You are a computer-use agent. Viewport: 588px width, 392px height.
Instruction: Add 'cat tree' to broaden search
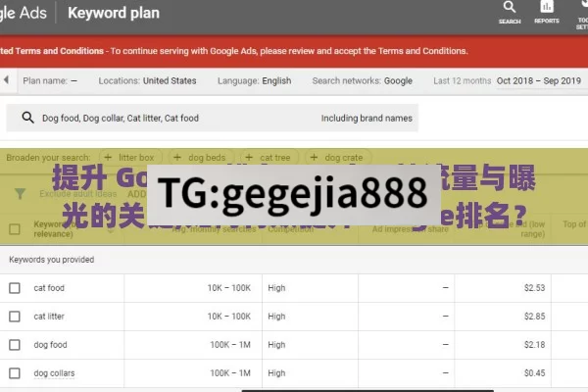(x=270, y=158)
